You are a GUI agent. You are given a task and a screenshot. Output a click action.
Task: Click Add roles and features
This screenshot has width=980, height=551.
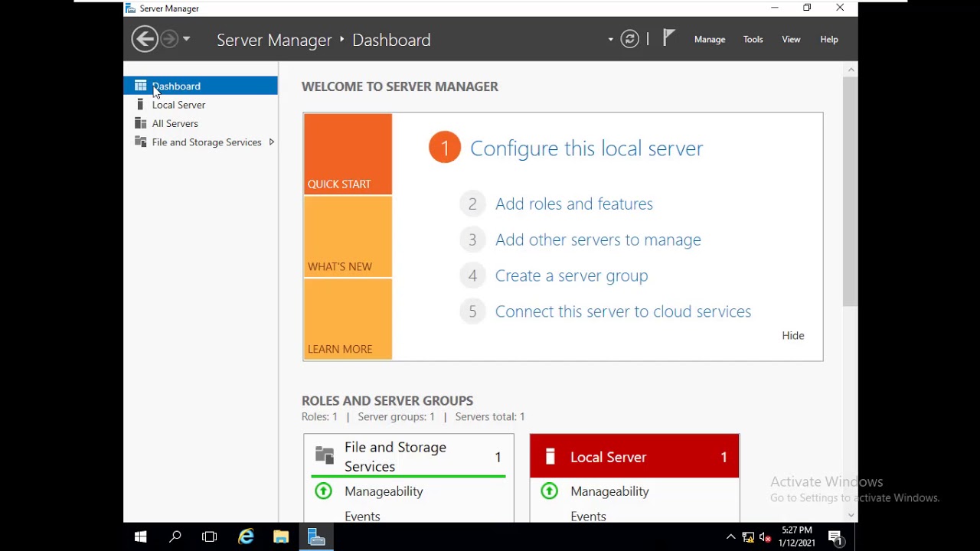click(574, 204)
